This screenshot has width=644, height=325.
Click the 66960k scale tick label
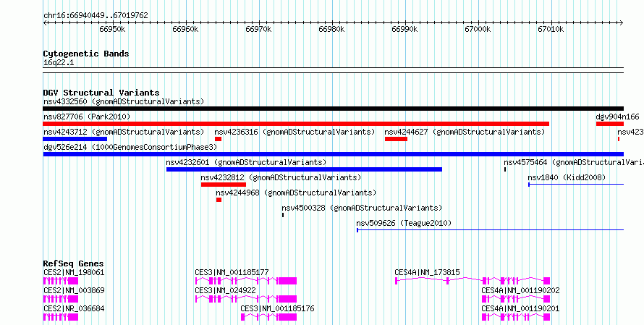(185, 29)
